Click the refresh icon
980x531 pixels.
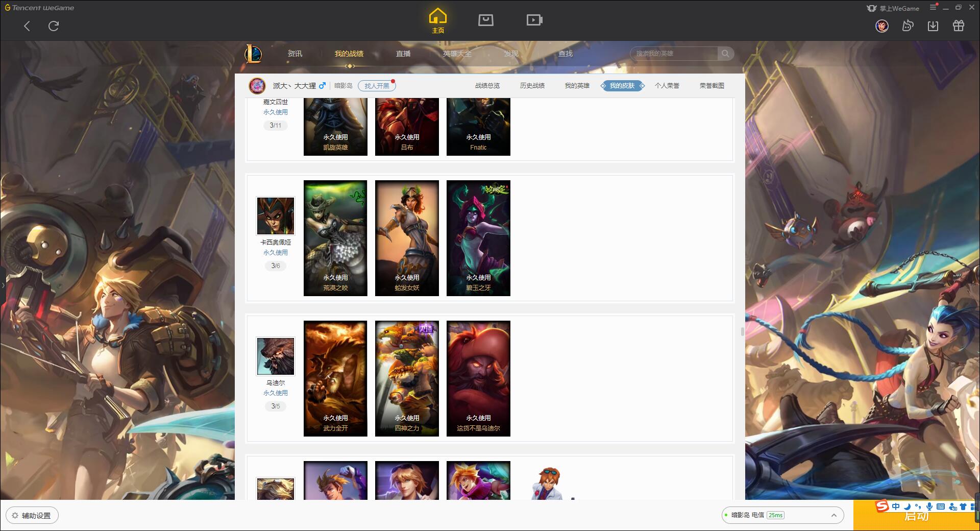pos(54,26)
